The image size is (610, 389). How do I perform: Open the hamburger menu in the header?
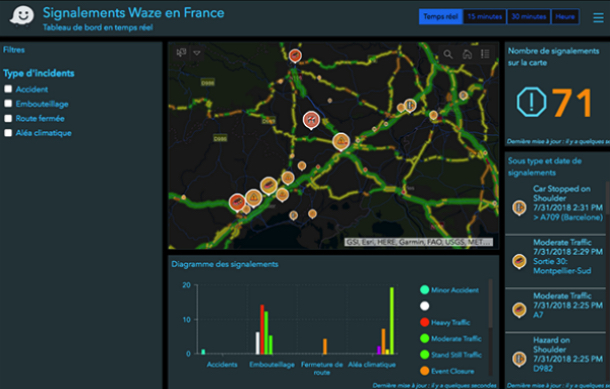click(598, 18)
